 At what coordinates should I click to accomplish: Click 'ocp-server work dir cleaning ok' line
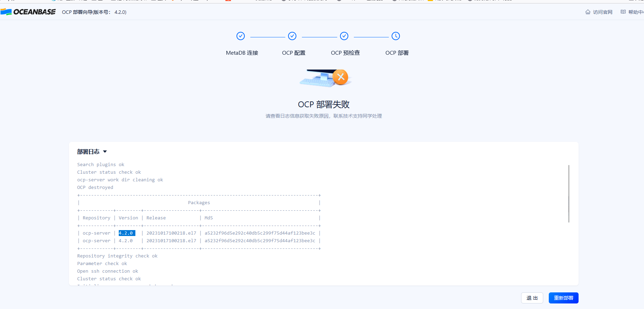pyautogui.click(x=120, y=180)
